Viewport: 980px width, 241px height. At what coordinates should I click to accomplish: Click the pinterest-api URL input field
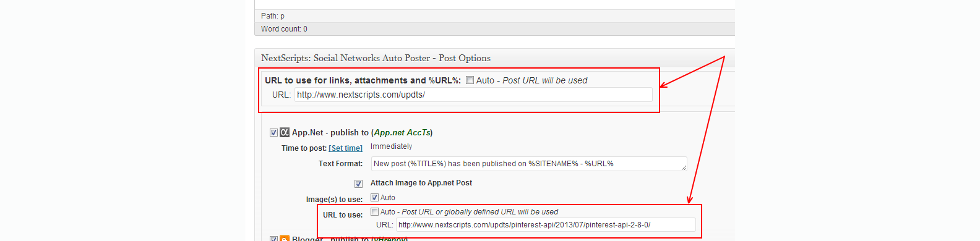point(546,225)
